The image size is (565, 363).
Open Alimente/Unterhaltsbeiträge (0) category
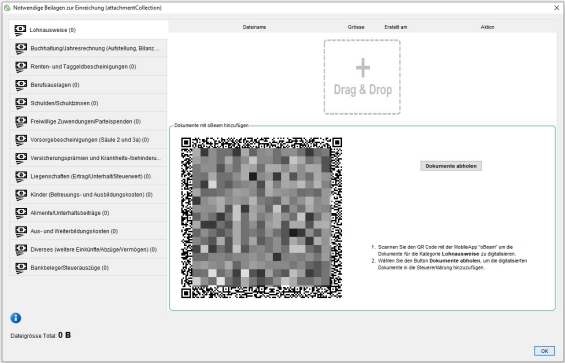pyautogui.click(x=88, y=213)
